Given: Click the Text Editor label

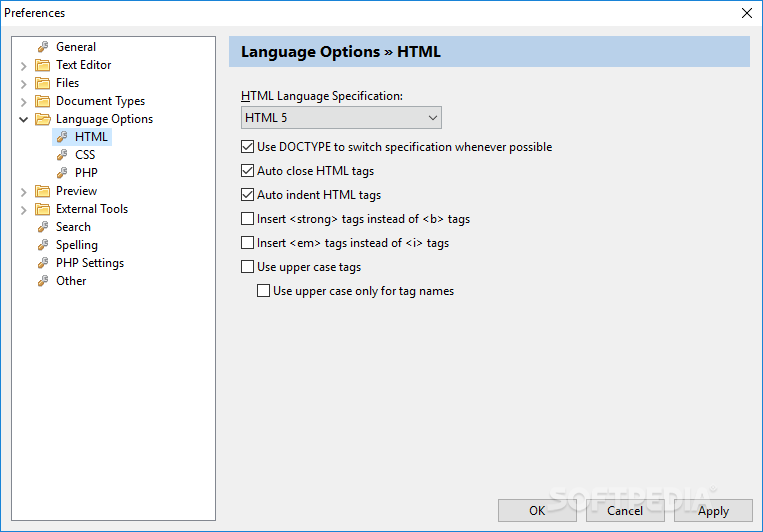Looking at the screenshot, I should [x=84, y=65].
